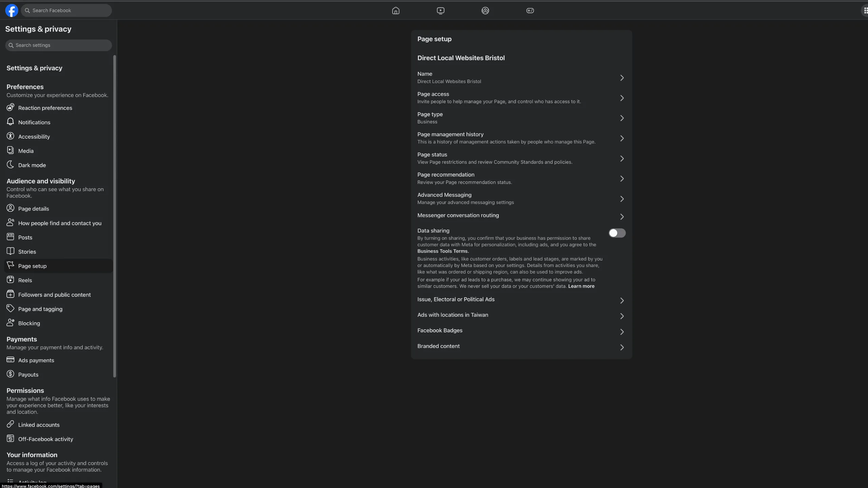Click the Linked accounts chain icon
This screenshot has height=488, width=868.
11,424
